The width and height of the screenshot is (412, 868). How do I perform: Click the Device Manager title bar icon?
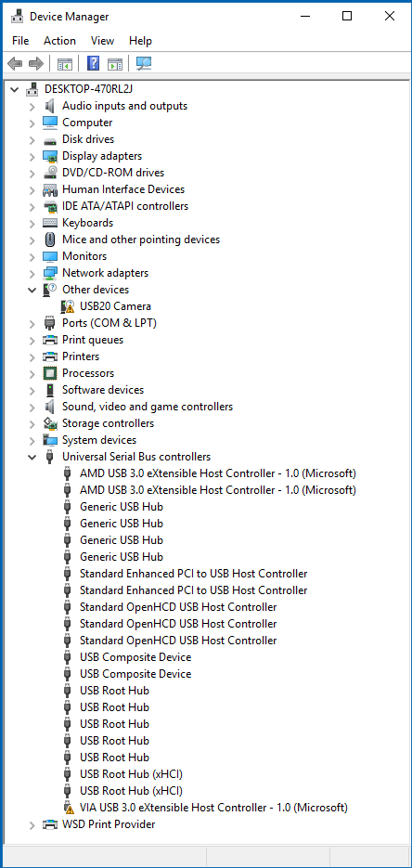pyautogui.click(x=18, y=16)
